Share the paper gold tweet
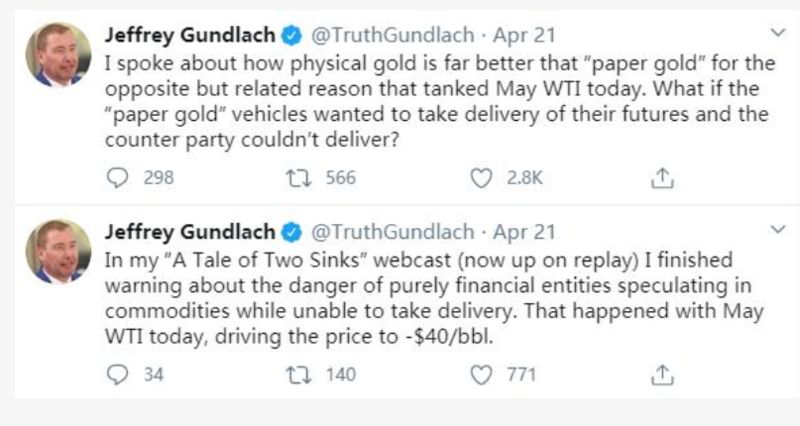The width and height of the screenshot is (800, 426). click(x=662, y=178)
